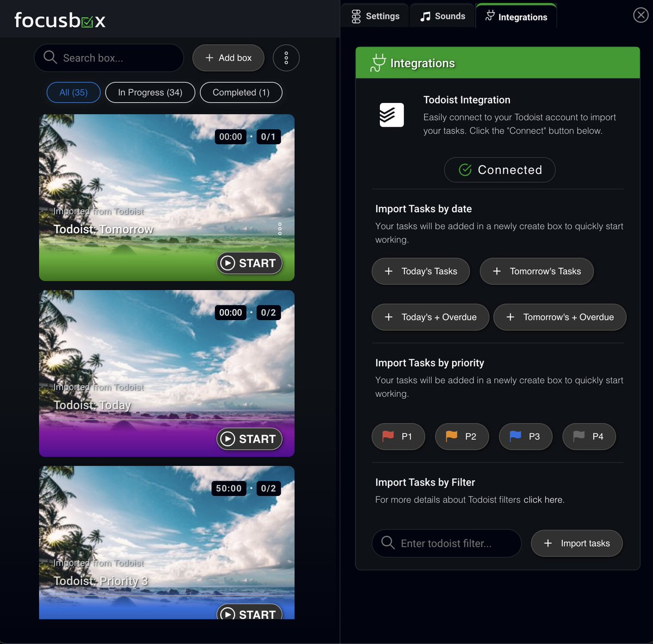Open the Todoist: Tomorrow box thumbnail
Screen dimensions: 653x644
[167, 198]
